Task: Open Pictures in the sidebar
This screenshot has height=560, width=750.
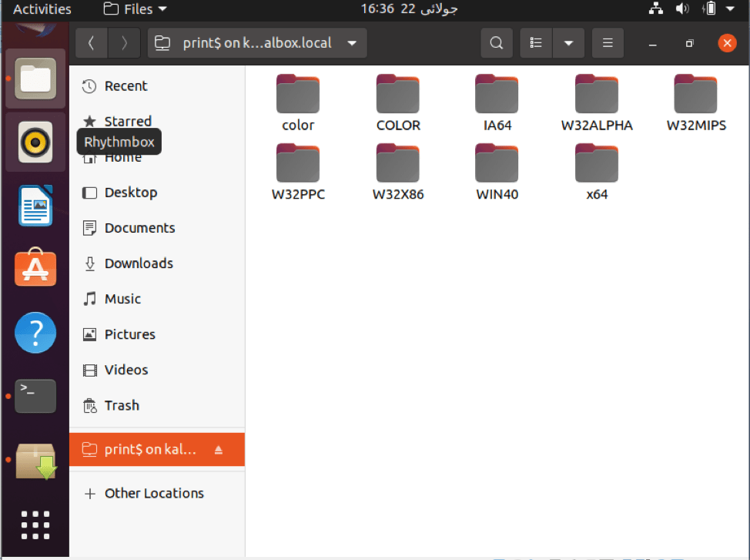Action: 157,334
